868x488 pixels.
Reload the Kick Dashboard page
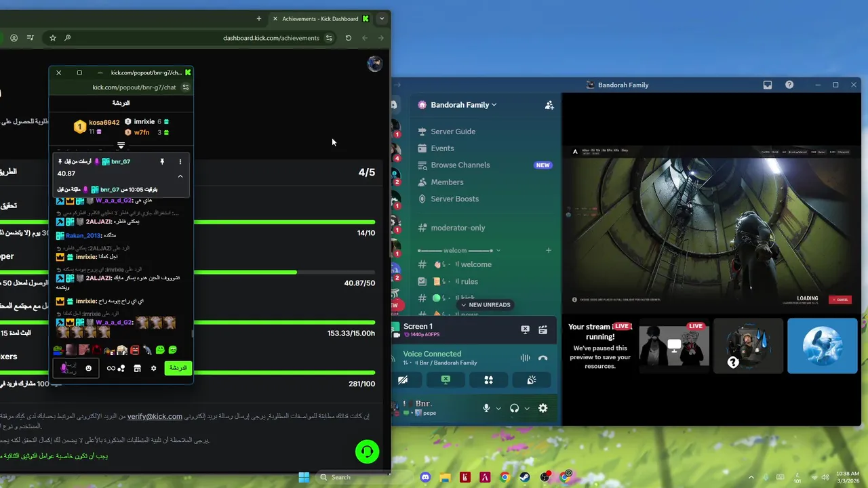349,38
